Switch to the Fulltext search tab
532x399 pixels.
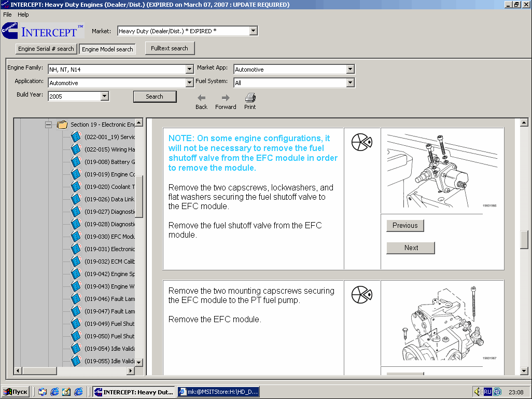pos(170,49)
